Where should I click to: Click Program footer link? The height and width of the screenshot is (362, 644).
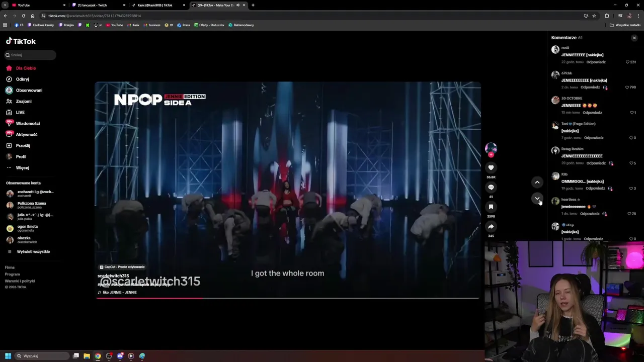(12, 274)
